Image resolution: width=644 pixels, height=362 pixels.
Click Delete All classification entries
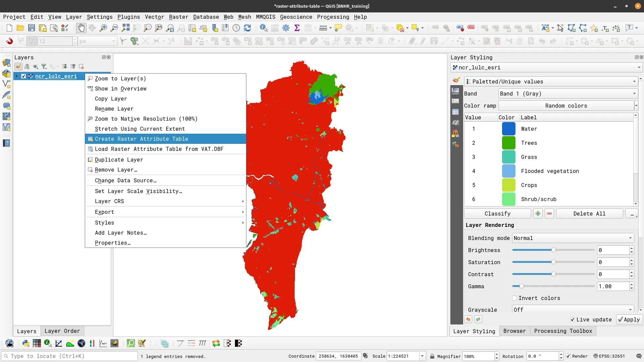tap(589, 214)
